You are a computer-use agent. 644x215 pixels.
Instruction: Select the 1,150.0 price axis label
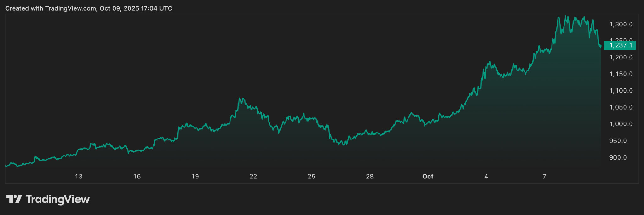coord(621,74)
